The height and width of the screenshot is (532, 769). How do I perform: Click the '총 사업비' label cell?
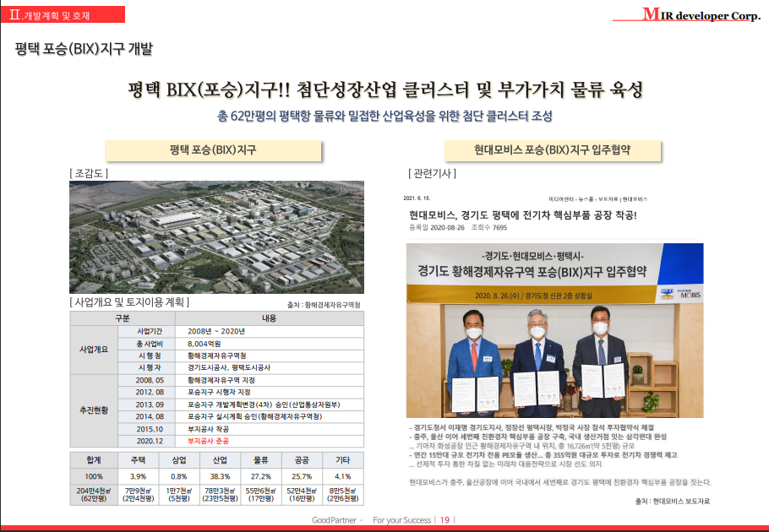[147, 344]
